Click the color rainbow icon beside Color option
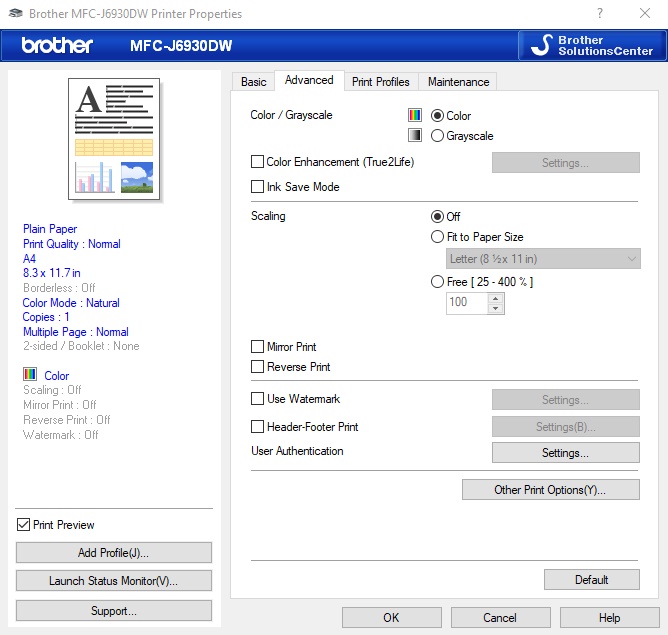This screenshot has height=635, width=668. pyautogui.click(x=415, y=115)
